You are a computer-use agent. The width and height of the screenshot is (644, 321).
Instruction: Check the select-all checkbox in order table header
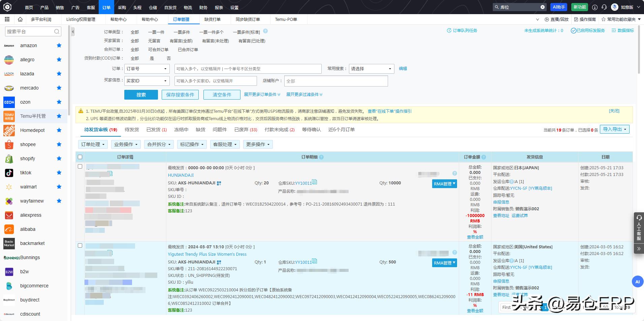click(x=80, y=157)
